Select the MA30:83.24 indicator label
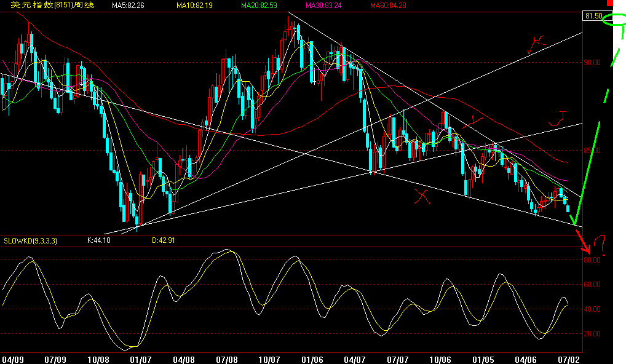 coord(323,6)
